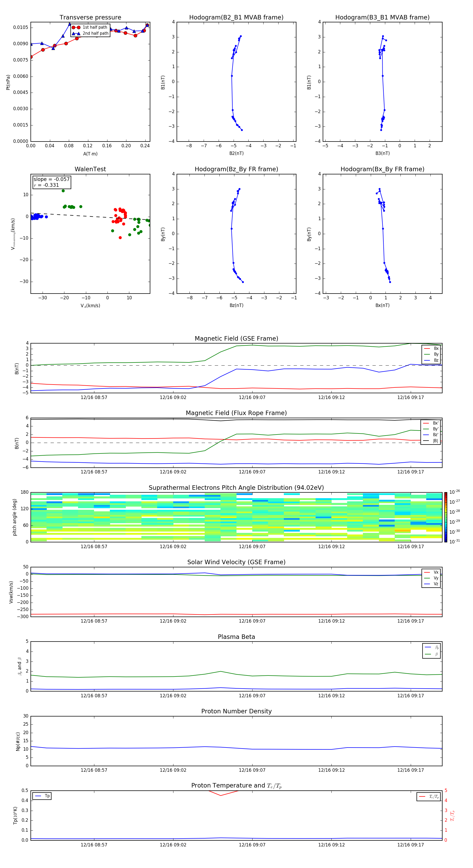Click the 'Proton Number Density' title
Viewport: 473px width, 868px height.
[236, 711]
